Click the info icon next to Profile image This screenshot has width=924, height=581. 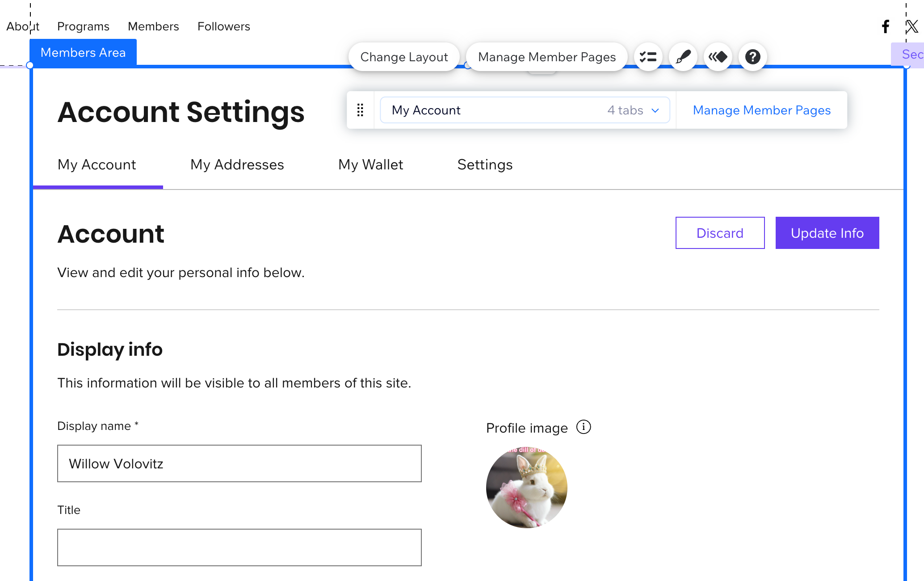click(584, 427)
